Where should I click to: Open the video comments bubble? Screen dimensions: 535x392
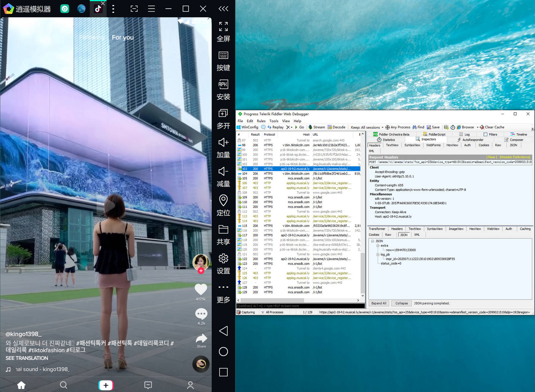tap(201, 314)
